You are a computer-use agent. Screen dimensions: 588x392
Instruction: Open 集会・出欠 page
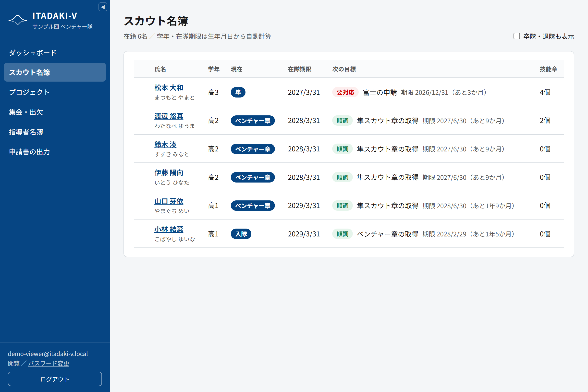(x=55, y=112)
